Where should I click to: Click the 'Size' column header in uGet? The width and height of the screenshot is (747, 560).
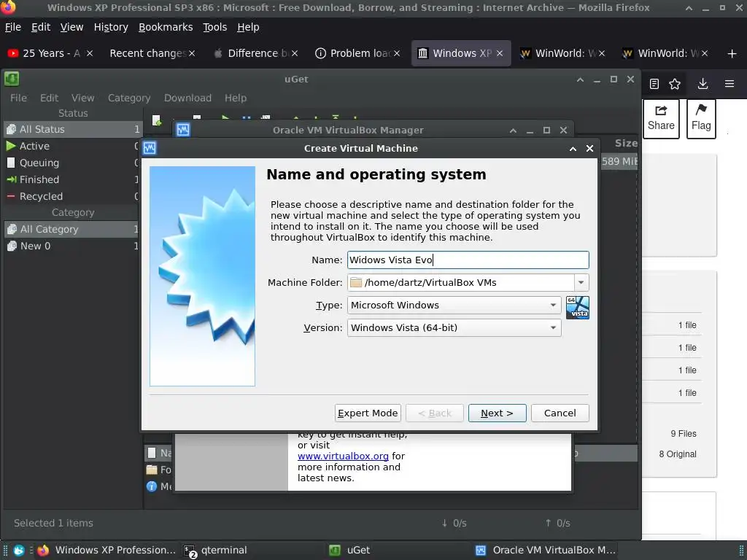[625, 144]
